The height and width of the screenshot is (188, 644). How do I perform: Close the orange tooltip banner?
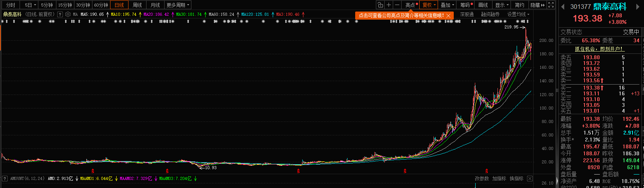tap(448, 15)
